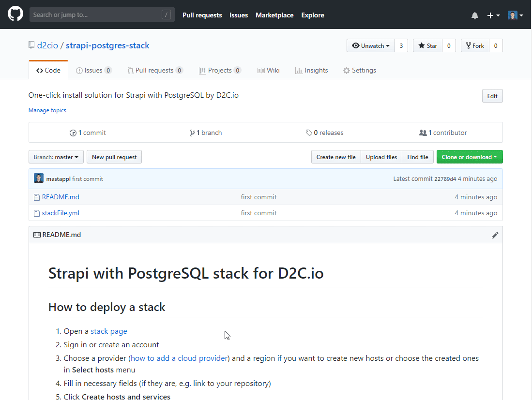Click the GitHub Octocat logo

(x=15, y=15)
